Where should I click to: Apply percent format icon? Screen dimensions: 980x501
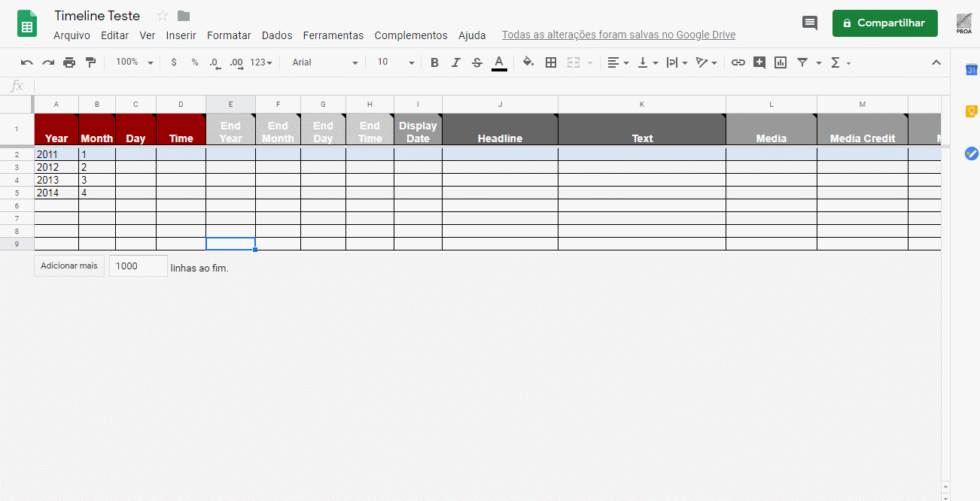(195, 62)
